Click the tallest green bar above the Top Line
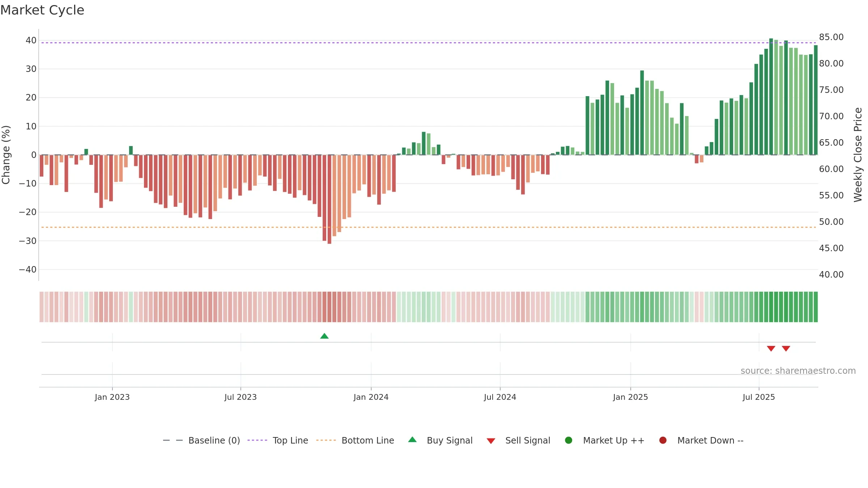 771,97
